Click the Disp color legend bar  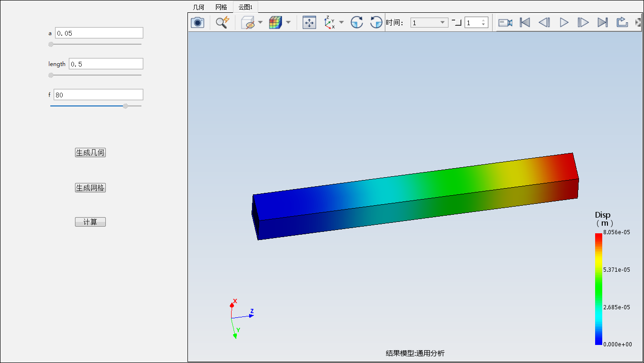click(x=598, y=289)
